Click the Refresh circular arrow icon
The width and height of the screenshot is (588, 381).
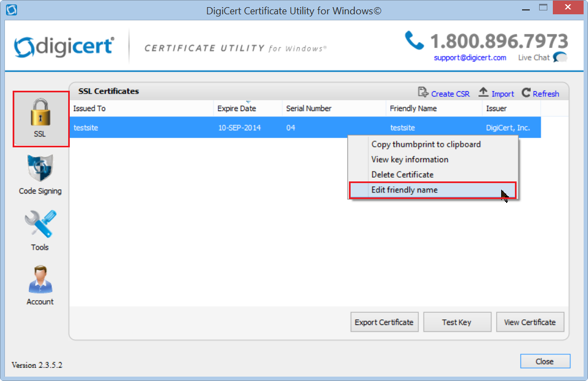[526, 93]
